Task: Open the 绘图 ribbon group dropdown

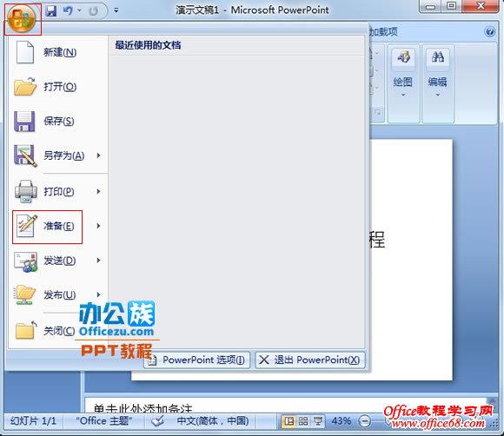Action: [403, 83]
